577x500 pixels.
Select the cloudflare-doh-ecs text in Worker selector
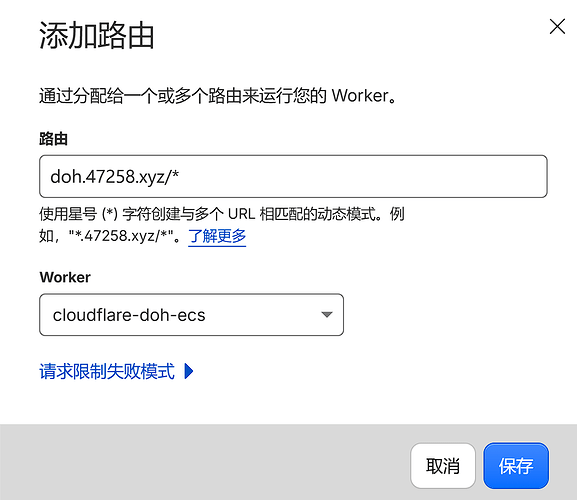click(x=129, y=315)
